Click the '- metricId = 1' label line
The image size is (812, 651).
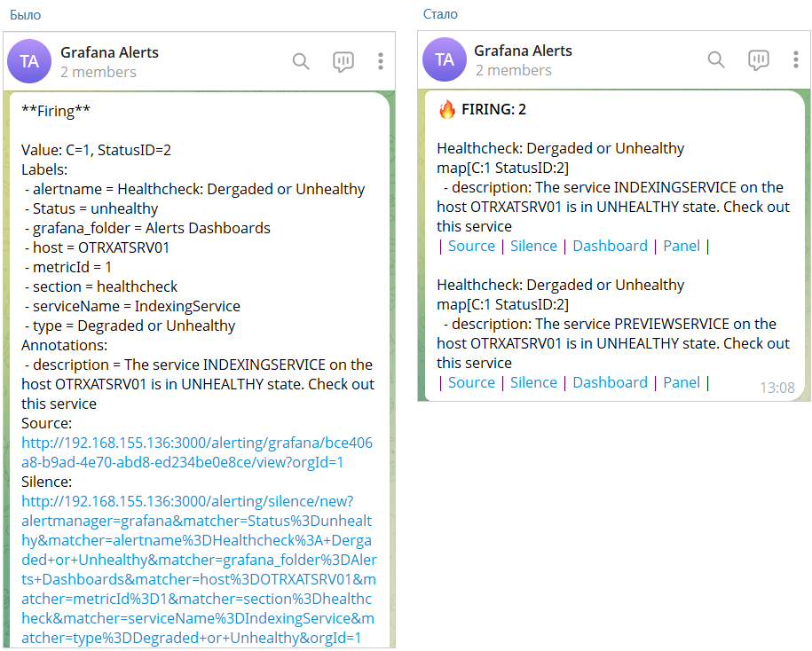(x=67, y=267)
